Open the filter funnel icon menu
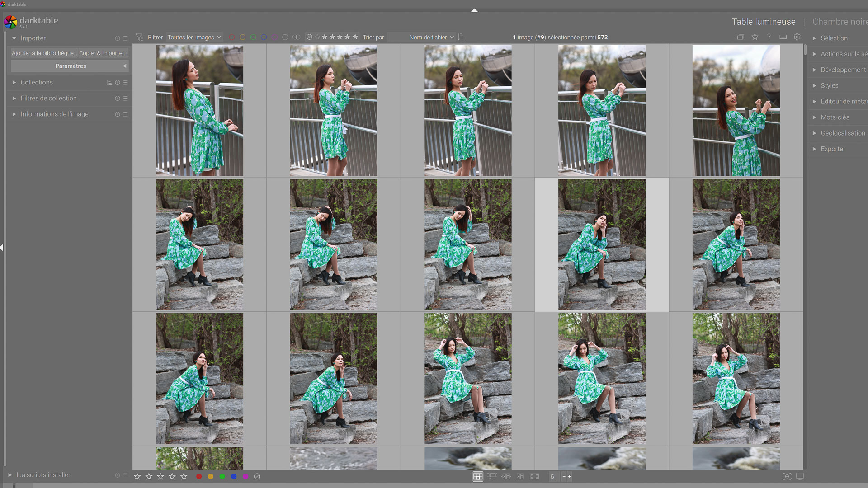Viewport: 868px width, 488px height. pyautogui.click(x=139, y=37)
